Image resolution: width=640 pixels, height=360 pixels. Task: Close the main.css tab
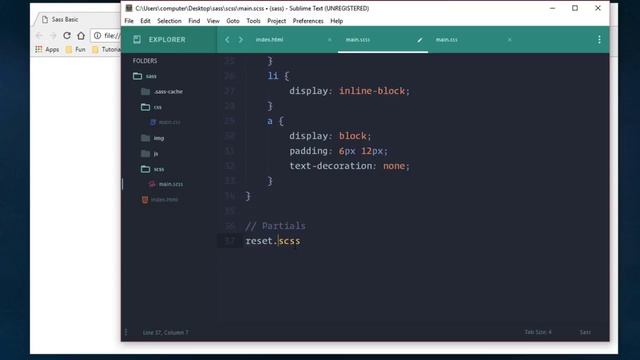[509, 40]
